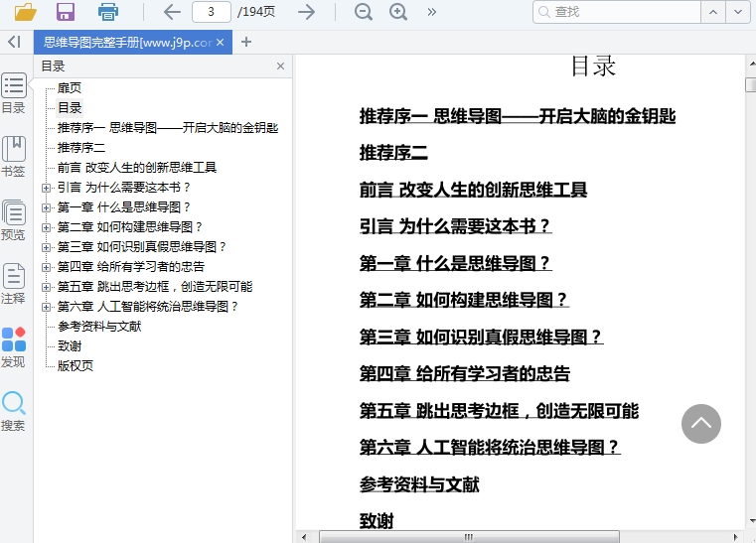Open the 目录 sidebar panel

point(14,93)
